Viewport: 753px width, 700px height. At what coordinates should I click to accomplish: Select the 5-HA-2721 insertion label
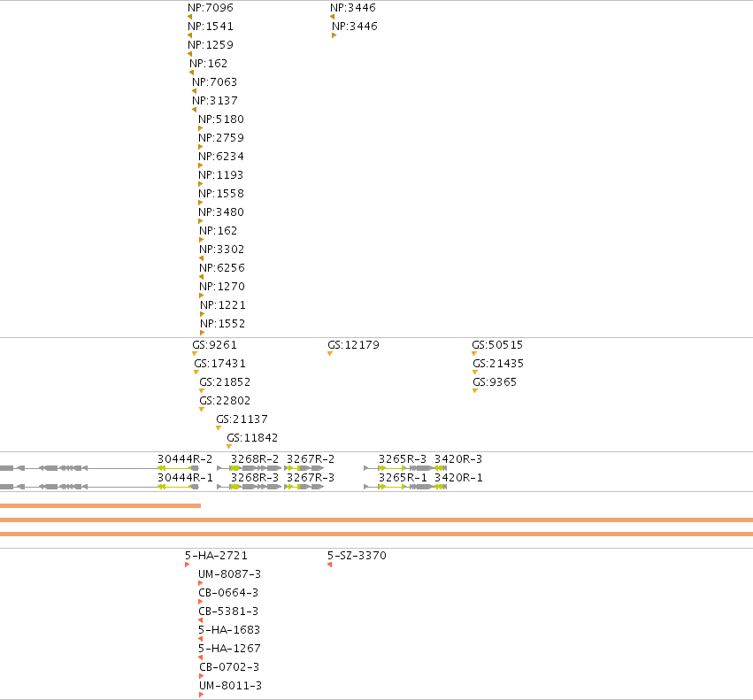coord(216,556)
